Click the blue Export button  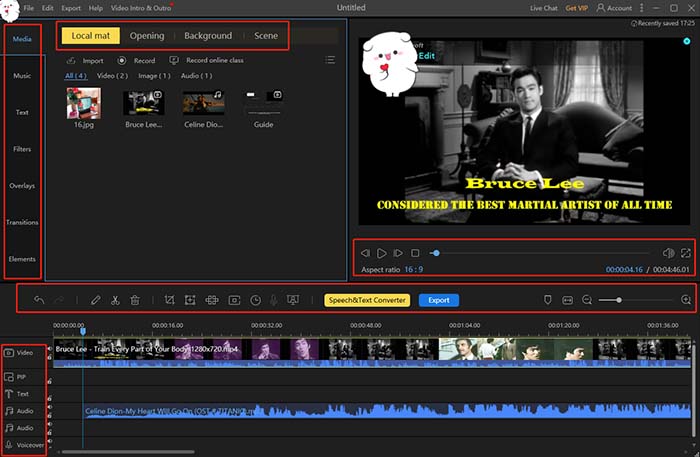point(439,300)
